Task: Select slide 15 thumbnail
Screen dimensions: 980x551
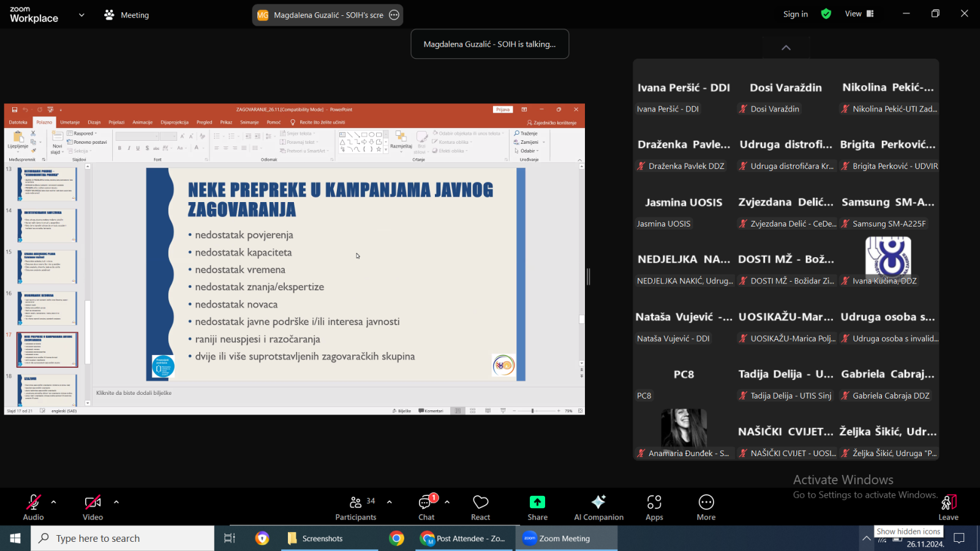Action: pos(47,267)
